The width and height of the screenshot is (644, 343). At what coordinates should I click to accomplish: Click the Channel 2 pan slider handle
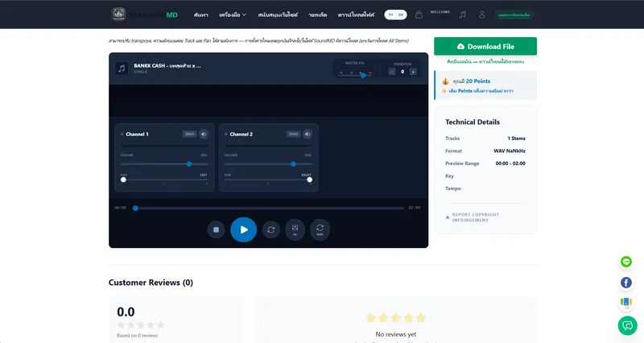[310, 180]
